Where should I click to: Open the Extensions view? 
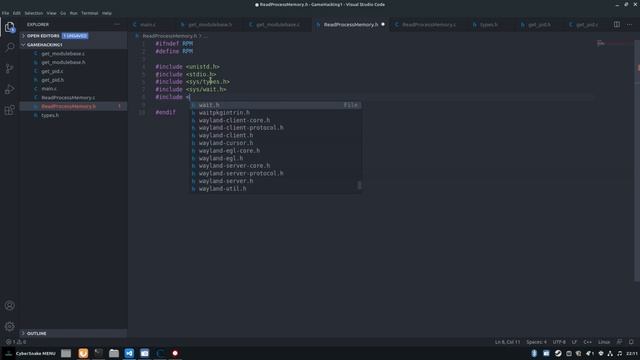[10, 110]
